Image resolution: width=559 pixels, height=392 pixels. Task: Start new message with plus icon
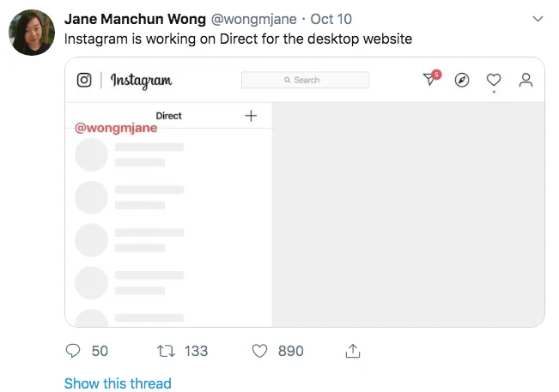click(x=251, y=116)
